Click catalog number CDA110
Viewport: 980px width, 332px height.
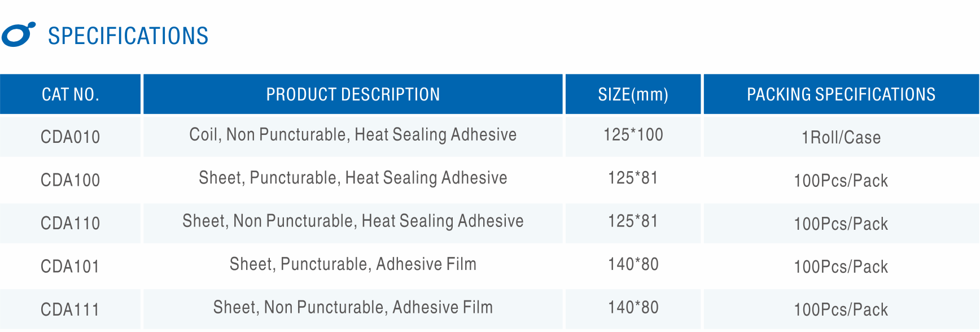click(x=71, y=224)
